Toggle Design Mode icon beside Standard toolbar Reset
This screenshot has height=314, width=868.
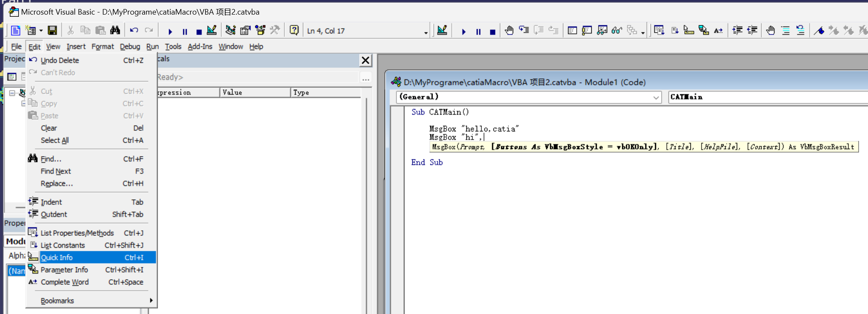click(x=212, y=30)
